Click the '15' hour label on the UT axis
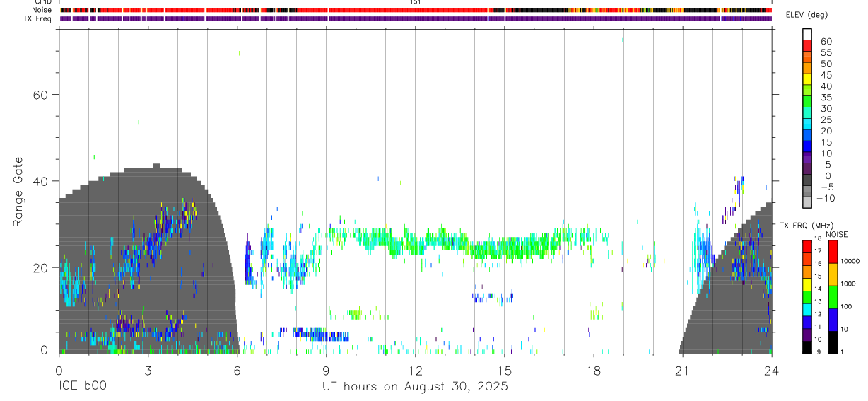The height and width of the screenshot is (401, 868). click(x=505, y=371)
